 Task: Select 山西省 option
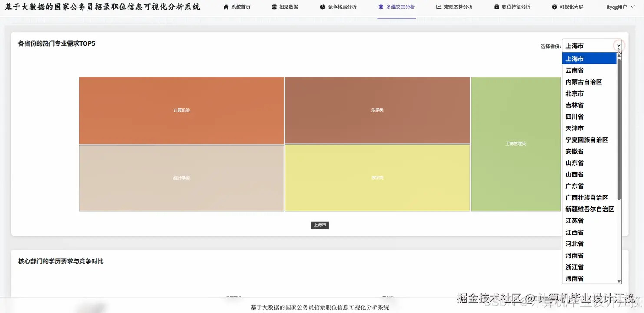point(589,174)
